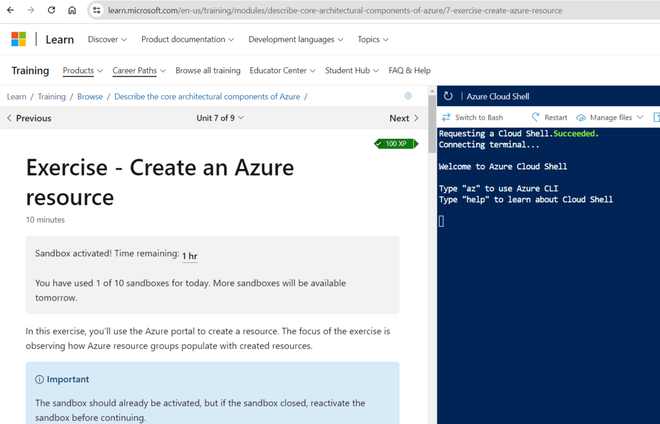The image size is (660, 424).
Task: Open the Training breadcrumb link
Action: point(52,97)
